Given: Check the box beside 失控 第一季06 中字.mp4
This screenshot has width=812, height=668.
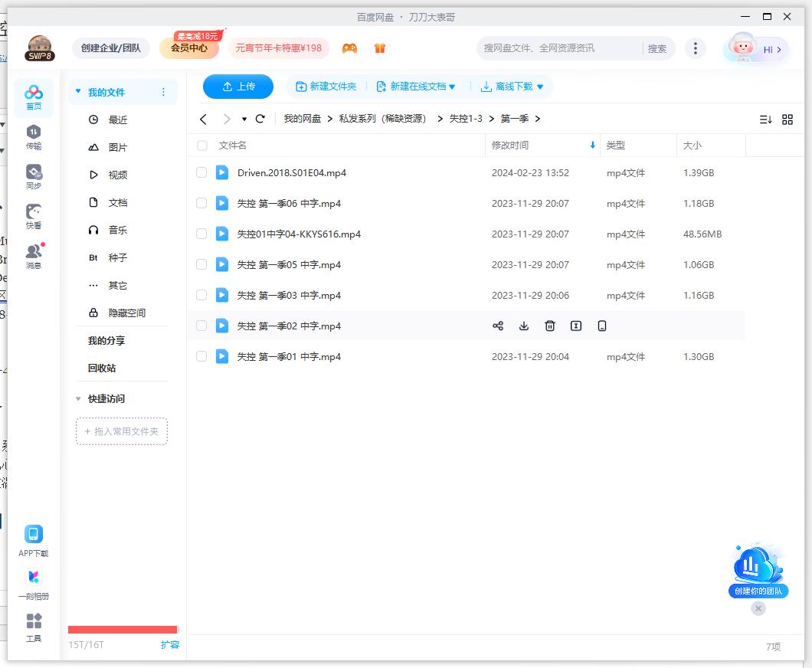Looking at the screenshot, I should pos(201,203).
